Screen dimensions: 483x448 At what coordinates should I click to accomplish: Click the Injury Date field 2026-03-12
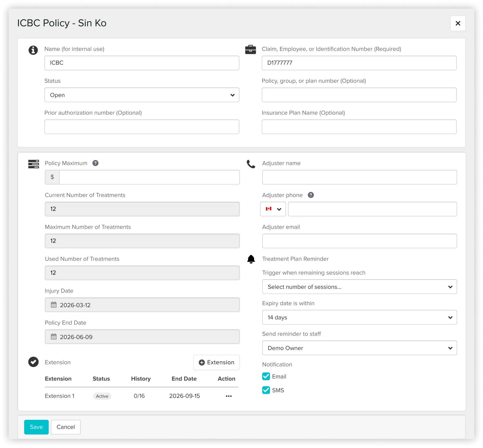(142, 305)
